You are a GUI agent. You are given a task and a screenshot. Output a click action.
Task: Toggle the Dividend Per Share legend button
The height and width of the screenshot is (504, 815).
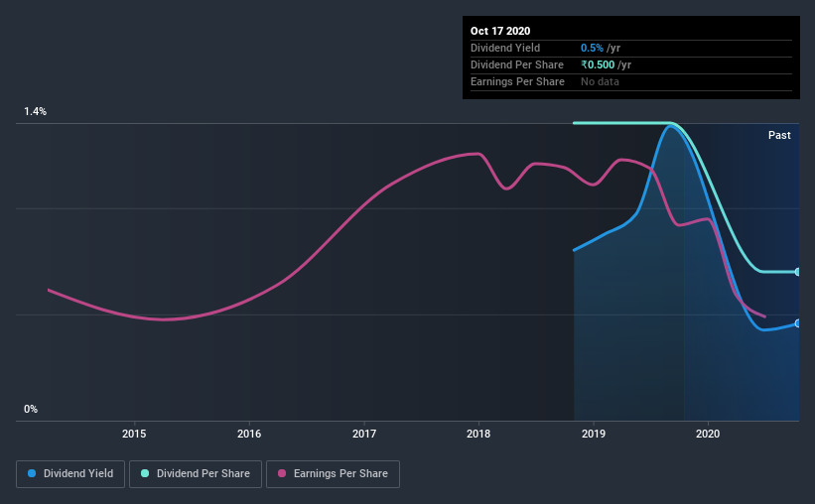(196, 474)
